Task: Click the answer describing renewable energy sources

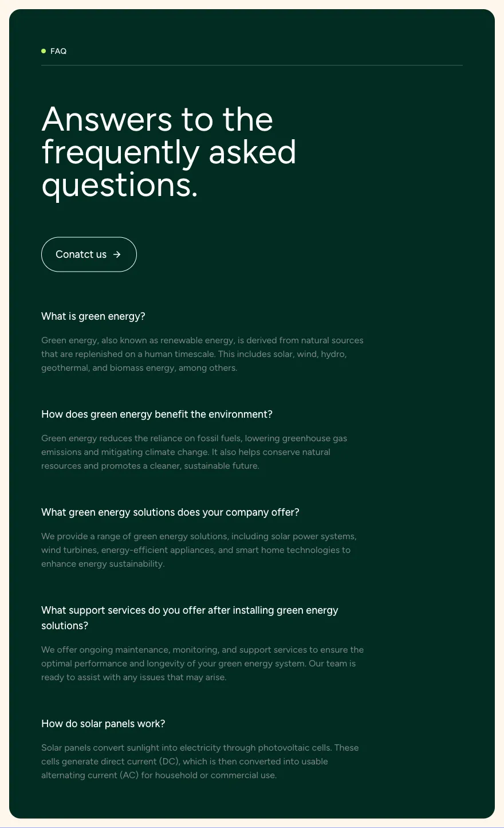Action: (202, 354)
